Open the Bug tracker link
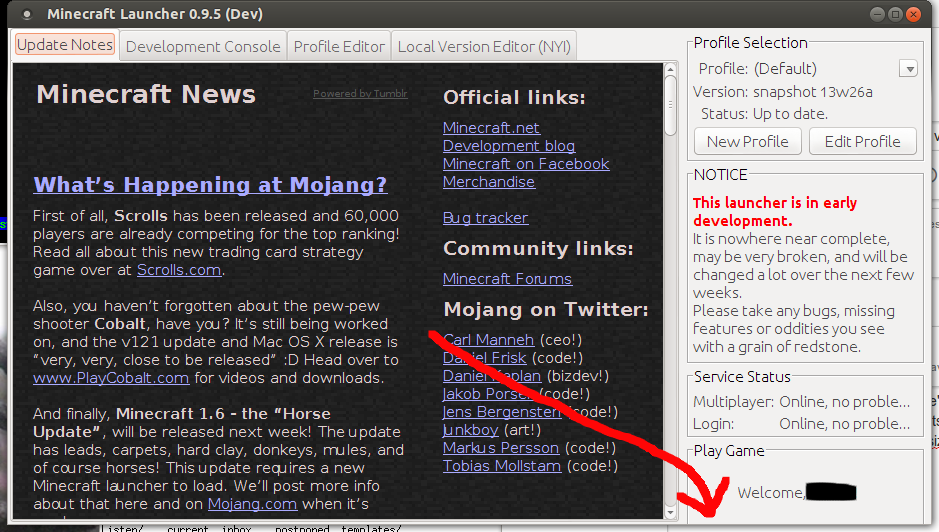Image resolution: width=939 pixels, height=532 pixels. coord(486,217)
